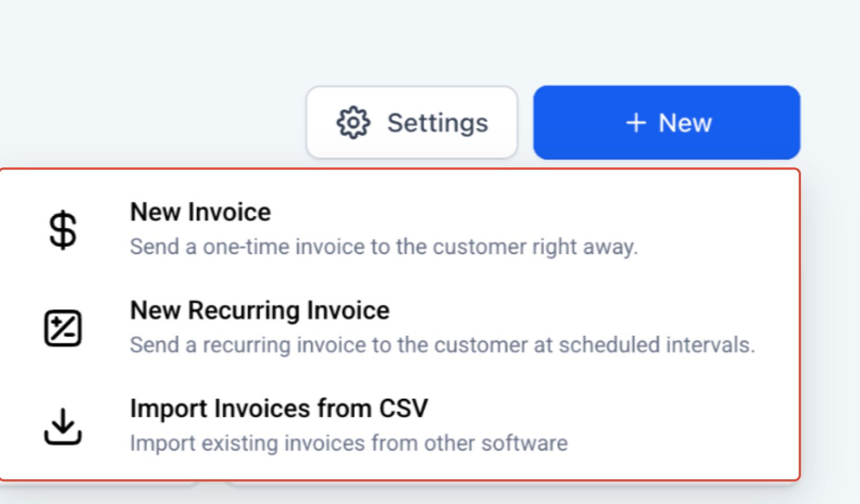Screen dimensions: 860x504
Task: Click the download arrow import icon
Action: (x=63, y=426)
